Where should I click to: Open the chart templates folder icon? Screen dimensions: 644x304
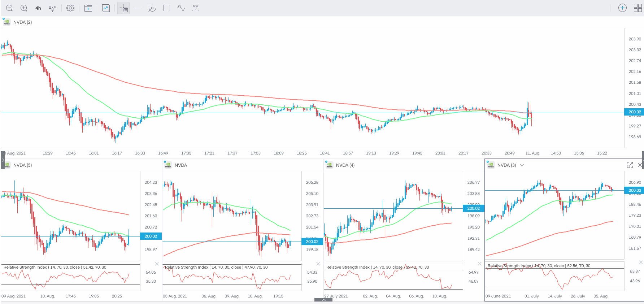(x=88, y=8)
